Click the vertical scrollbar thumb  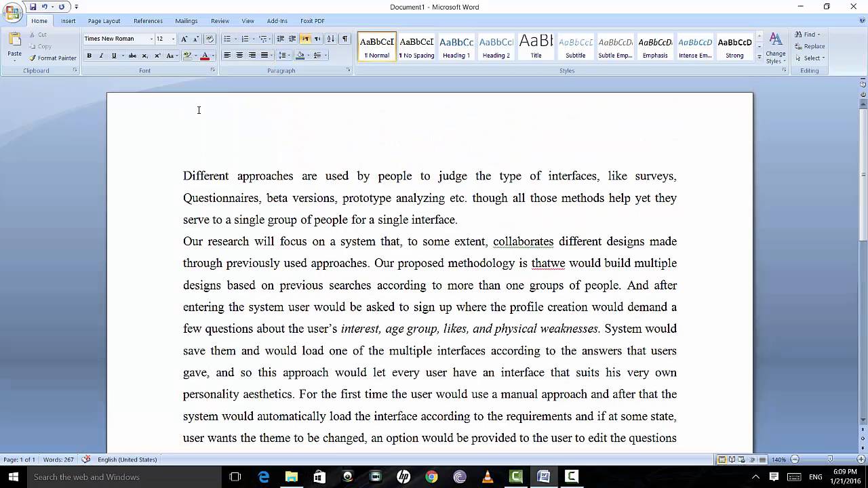point(863,175)
